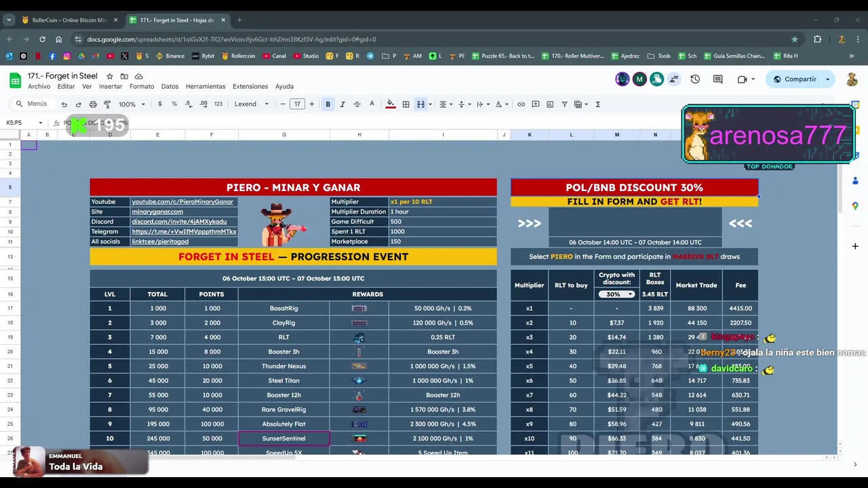Open the zoom level 100% dropdown
This screenshot has height=488, width=868.
132,104
